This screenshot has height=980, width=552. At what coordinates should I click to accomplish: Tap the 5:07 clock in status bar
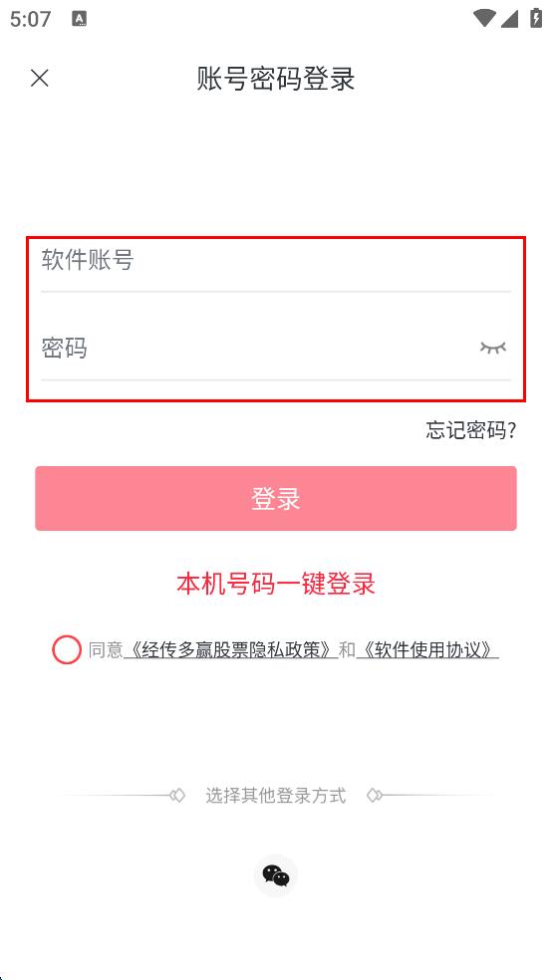30,19
